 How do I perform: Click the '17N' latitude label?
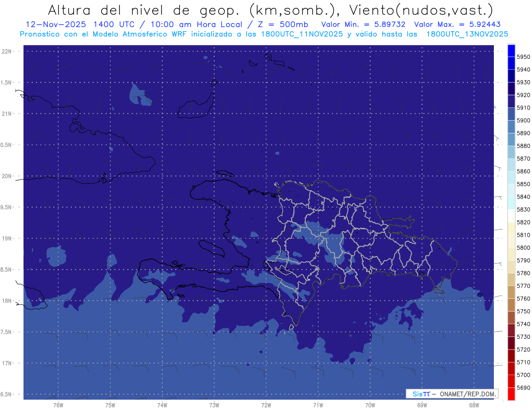click(7, 364)
